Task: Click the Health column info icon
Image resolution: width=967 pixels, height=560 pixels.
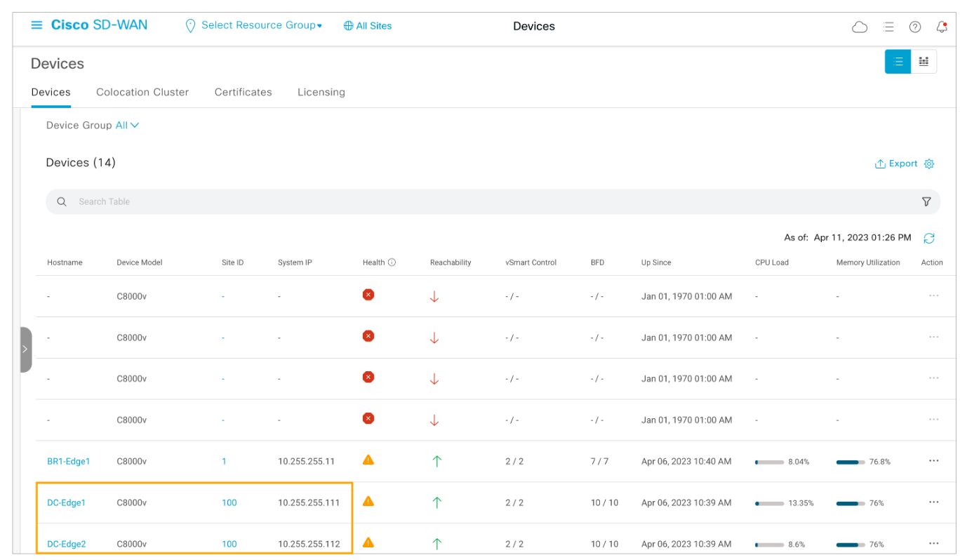Action: [392, 262]
